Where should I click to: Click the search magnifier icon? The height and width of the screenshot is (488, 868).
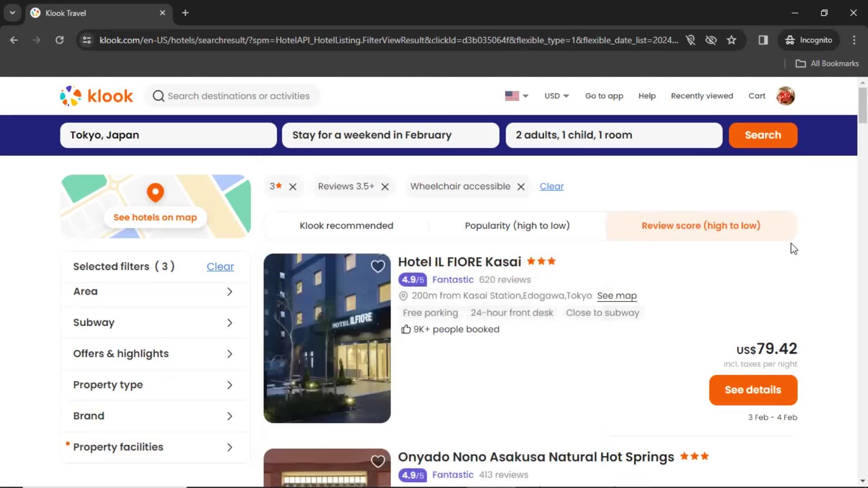(x=158, y=96)
